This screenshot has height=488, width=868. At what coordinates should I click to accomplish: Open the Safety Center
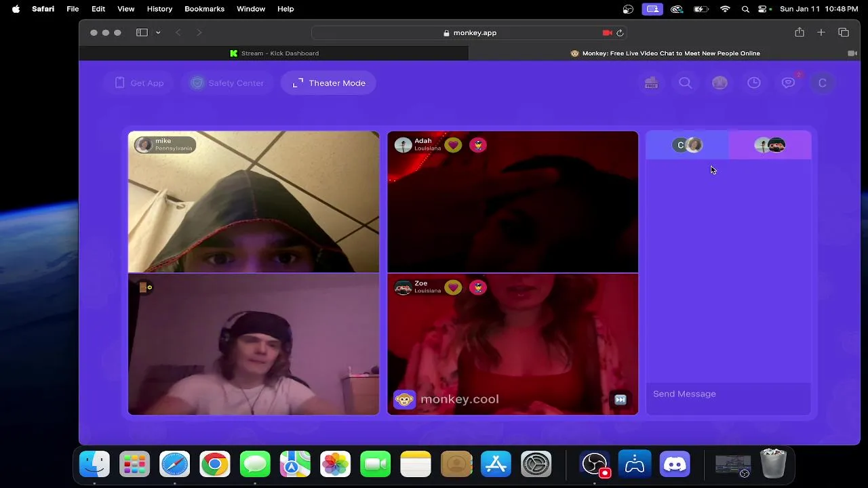tap(227, 83)
